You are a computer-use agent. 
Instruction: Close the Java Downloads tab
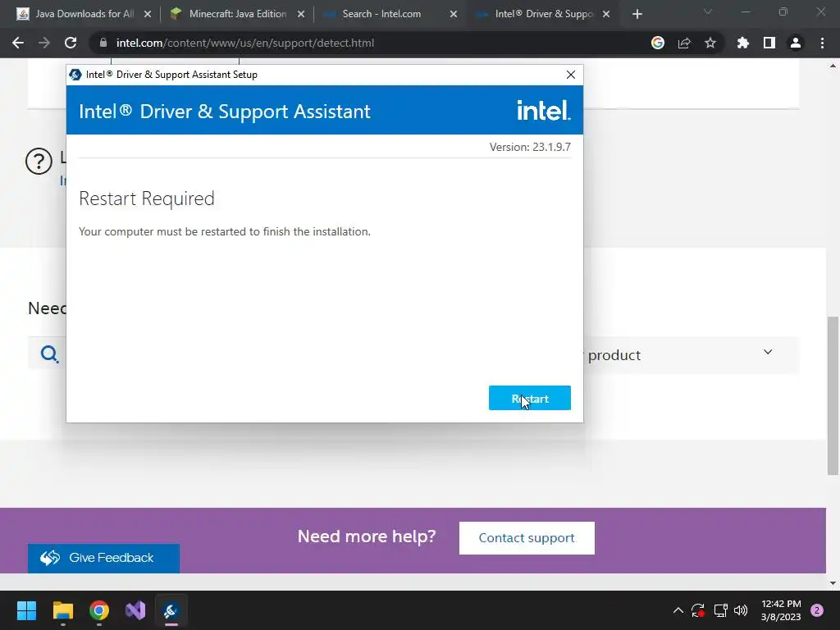pyautogui.click(x=148, y=15)
